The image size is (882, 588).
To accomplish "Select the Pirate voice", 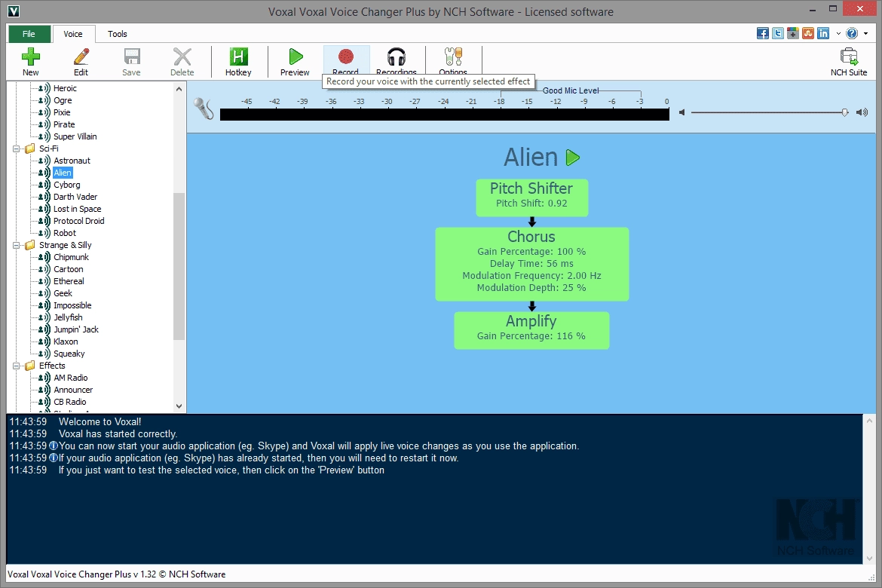I will coord(64,124).
